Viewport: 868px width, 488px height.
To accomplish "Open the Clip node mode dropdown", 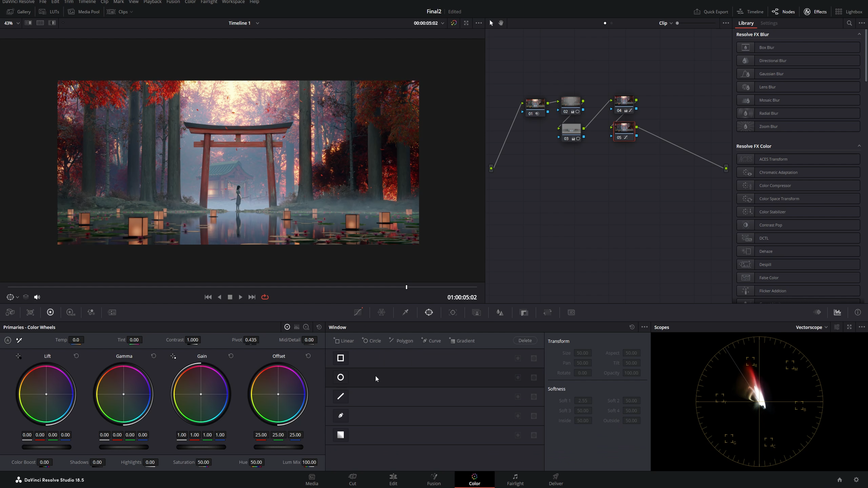I will pyautogui.click(x=666, y=23).
